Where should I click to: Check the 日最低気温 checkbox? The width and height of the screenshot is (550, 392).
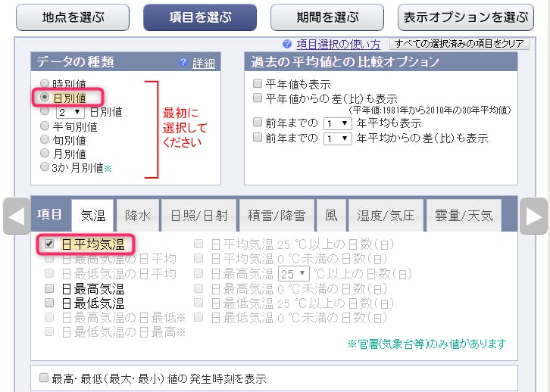[49, 303]
